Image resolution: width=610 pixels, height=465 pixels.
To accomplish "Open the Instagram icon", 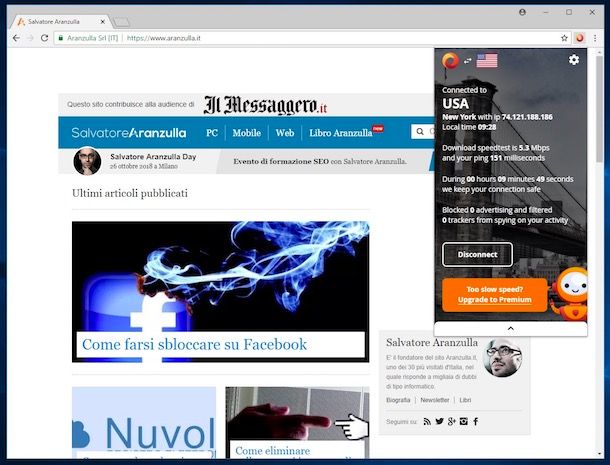I will point(464,421).
